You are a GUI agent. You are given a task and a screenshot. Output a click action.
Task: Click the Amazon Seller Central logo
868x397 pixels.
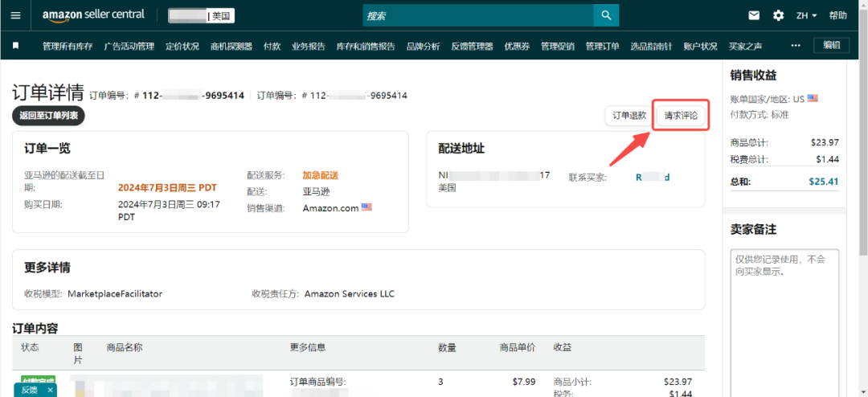click(x=93, y=15)
